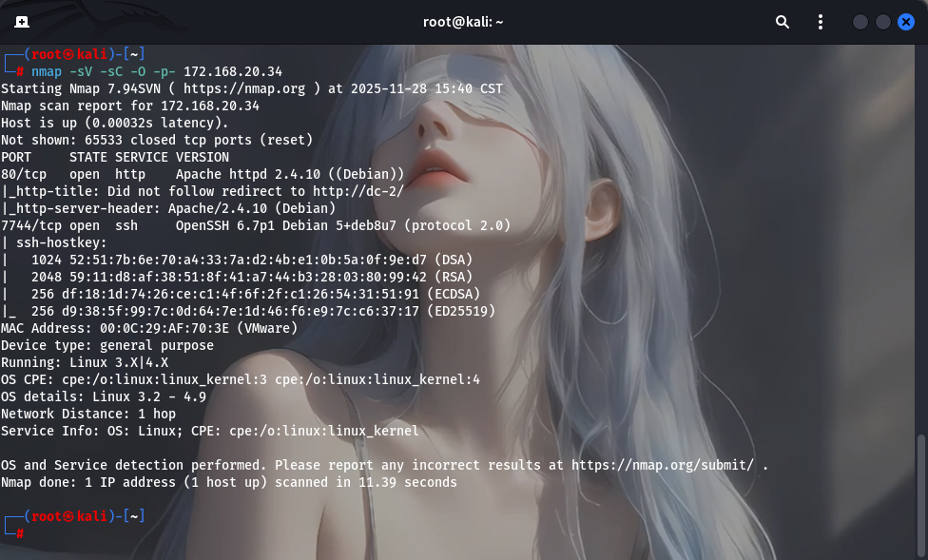Image resolution: width=928 pixels, height=560 pixels.
Task: Click 'Nmap scan report for 172.168.20.34' line
Action: 130,106
